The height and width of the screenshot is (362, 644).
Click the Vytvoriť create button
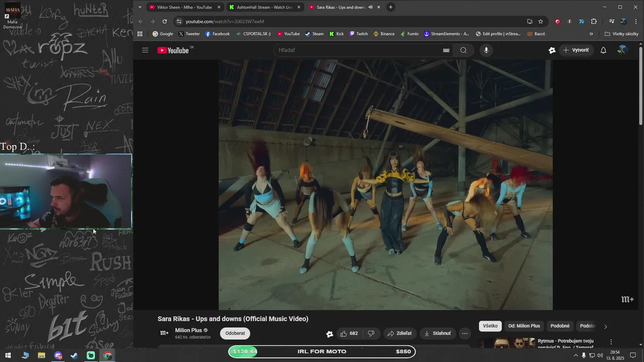[576, 50]
